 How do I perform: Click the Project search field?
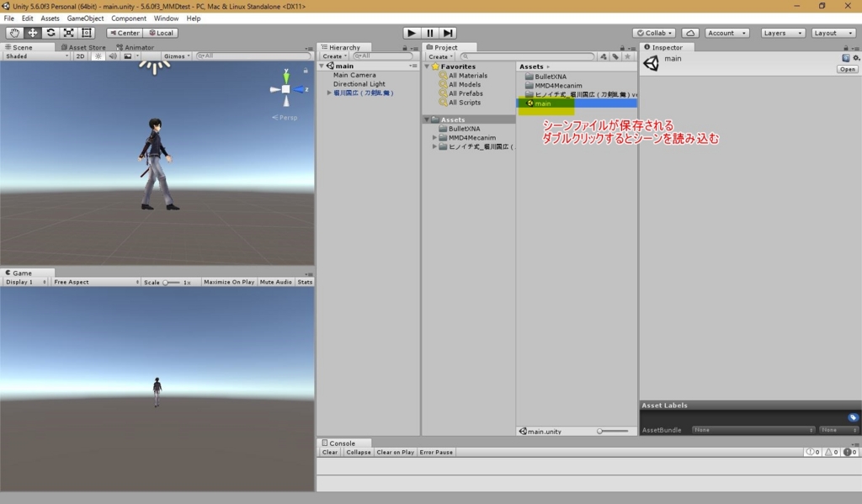pyautogui.click(x=528, y=56)
